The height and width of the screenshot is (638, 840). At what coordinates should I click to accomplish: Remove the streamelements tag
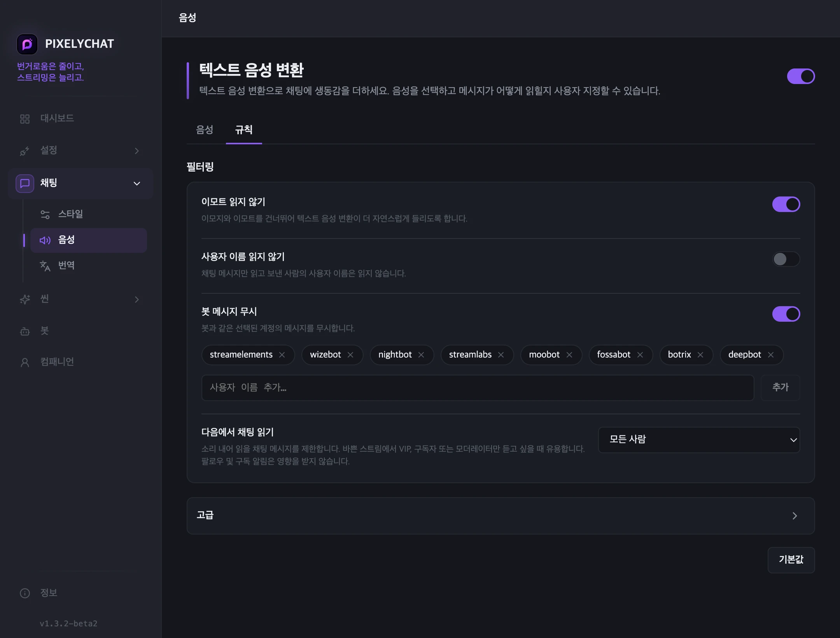pyautogui.click(x=282, y=355)
